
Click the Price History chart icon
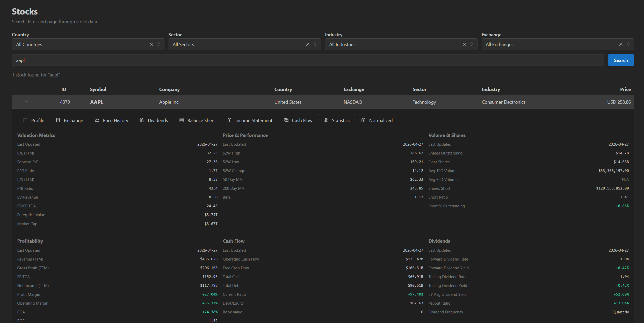pos(97,120)
